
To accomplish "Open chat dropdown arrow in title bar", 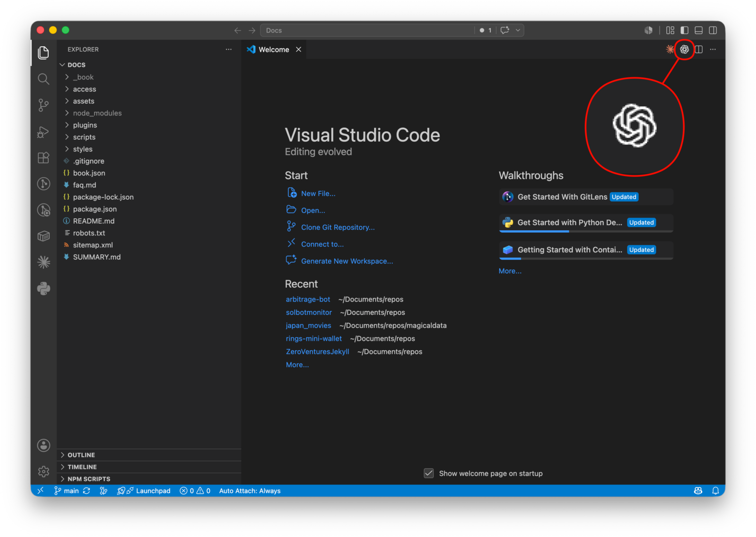I will click(518, 30).
